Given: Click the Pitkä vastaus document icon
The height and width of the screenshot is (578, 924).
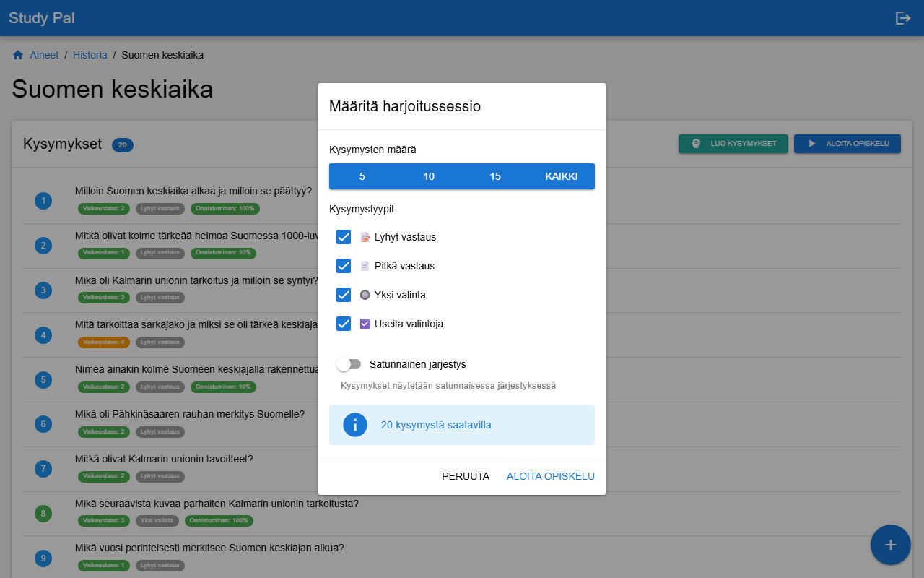Looking at the screenshot, I should coord(365,266).
